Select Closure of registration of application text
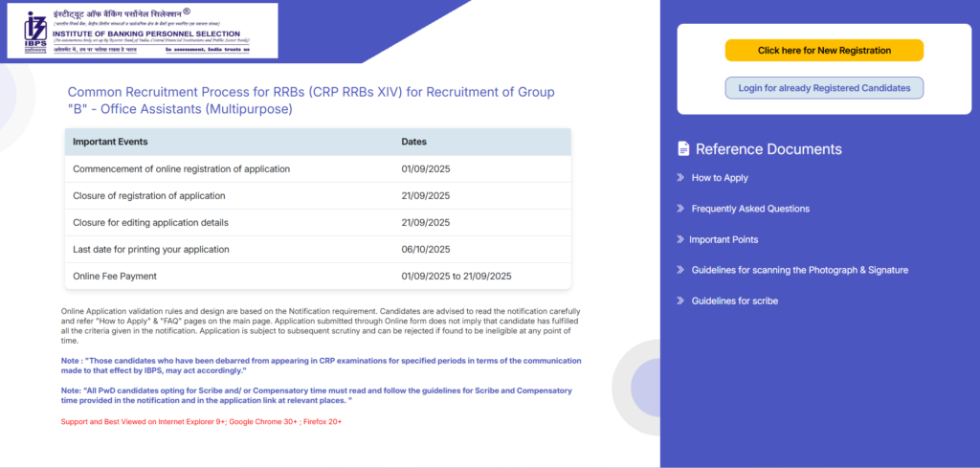 [x=148, y=195]
